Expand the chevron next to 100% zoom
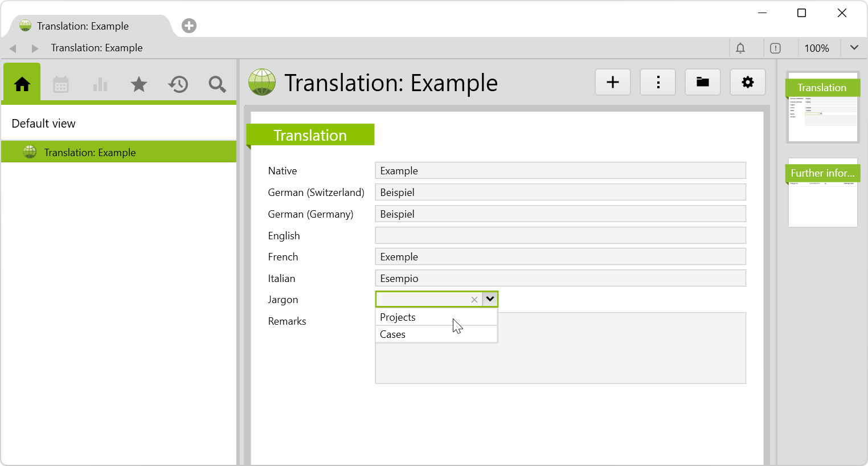 (x=854, y=48)
